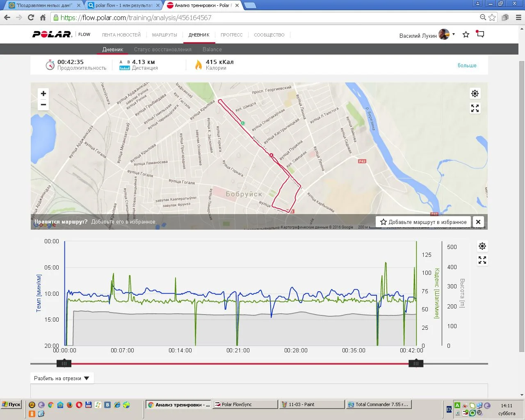The height and width of the screenshot is (420, 525).
Task: Click the page vertical scrollbar
Action: (x=522, y=206)
